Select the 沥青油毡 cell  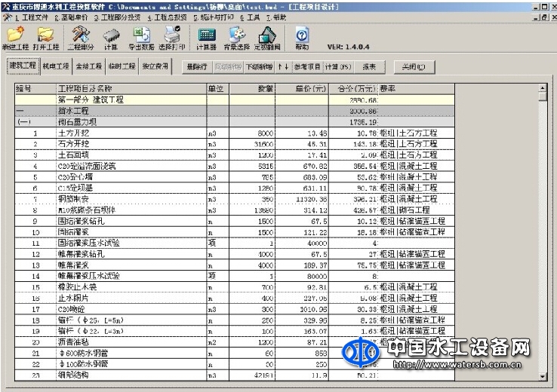pyautogui.click(x=131, y=342)
